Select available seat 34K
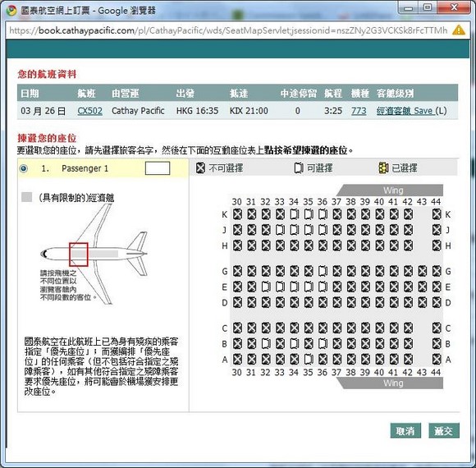The image size is (476, 468). (294, 214)
